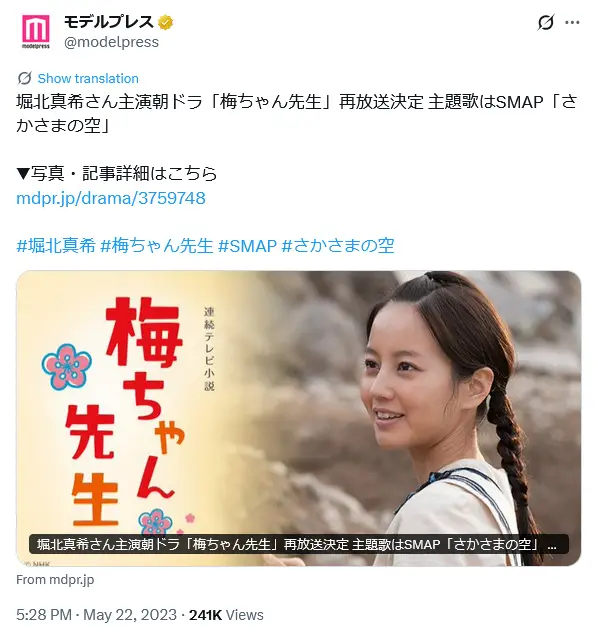Click the 241K Views count
598x636 pixels.
point(226,615)
